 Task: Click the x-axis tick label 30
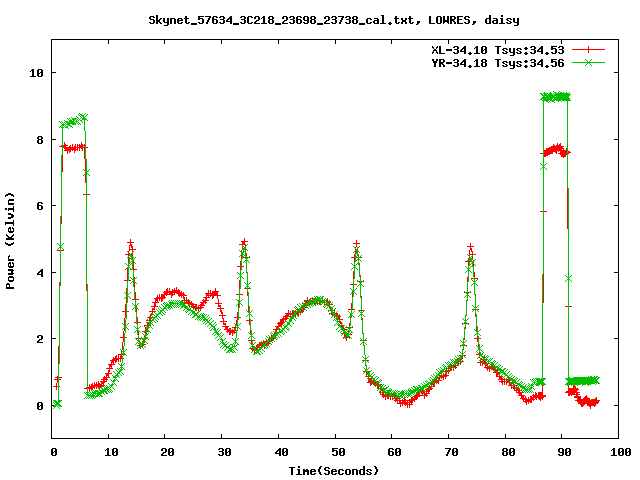224,452
